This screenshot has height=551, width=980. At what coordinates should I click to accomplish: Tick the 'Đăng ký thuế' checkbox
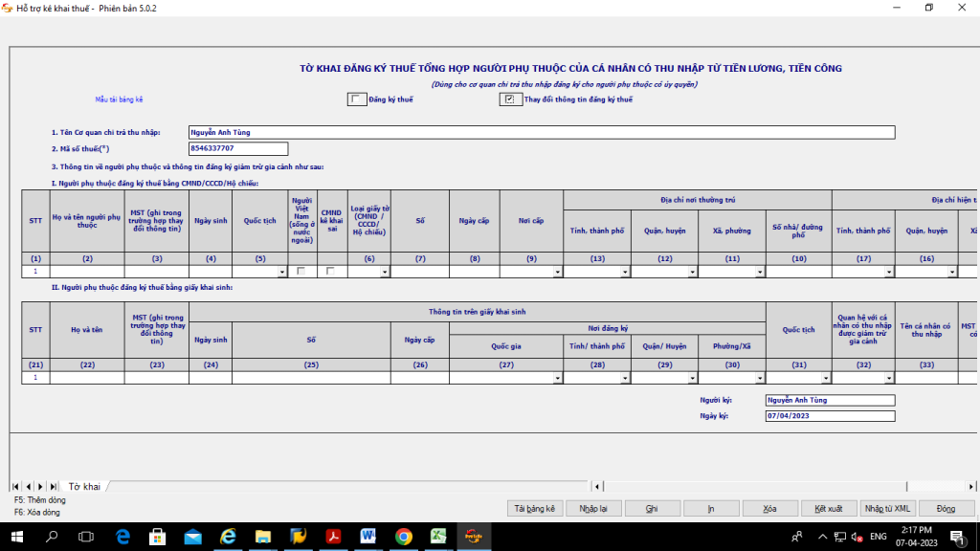[356, 99]
